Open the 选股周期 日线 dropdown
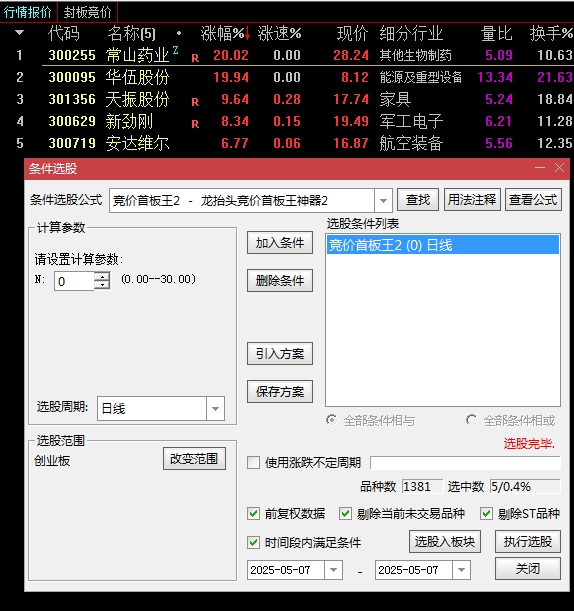 [215, 408]
